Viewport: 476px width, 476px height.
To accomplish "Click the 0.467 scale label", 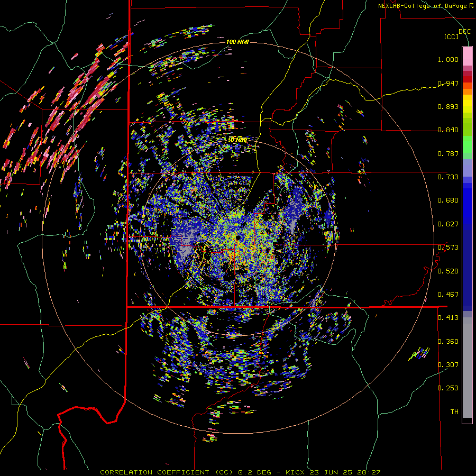I will tap(448, 295).
